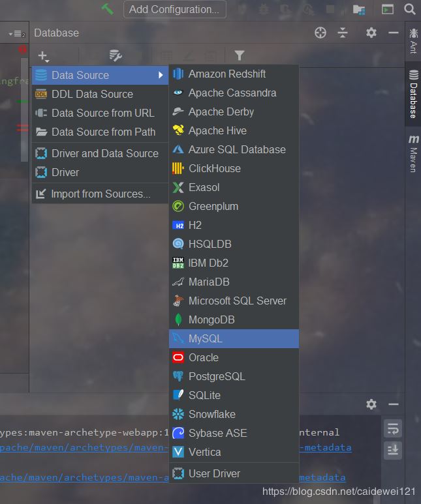
Task: Hide the Database panel with minus icon
Action: click(394, 33)
